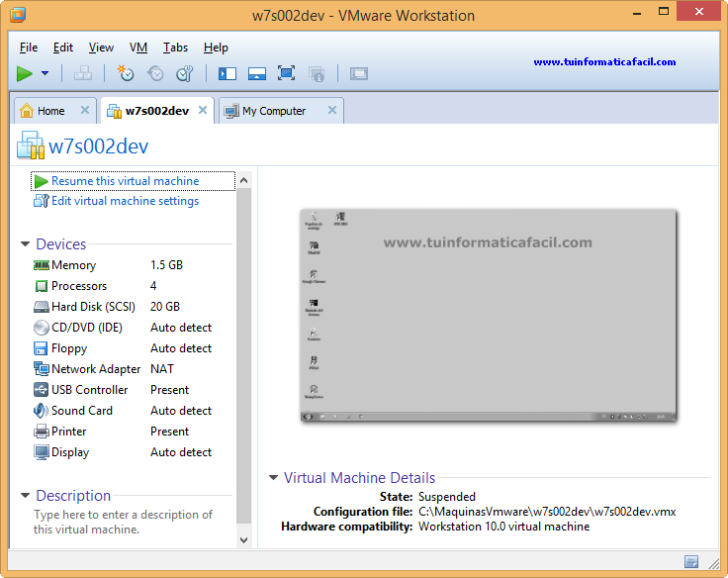The width and height of the screenshot is (728, 578).
Task: Collapse the Devices section
Action: (25, 243)
